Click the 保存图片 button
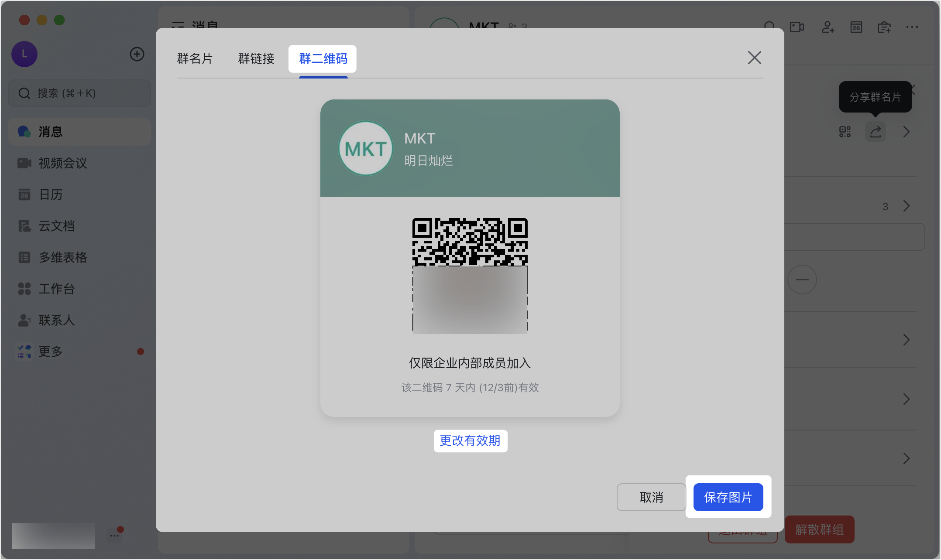This screenshot has width=941, height=560. coord(728,497)
